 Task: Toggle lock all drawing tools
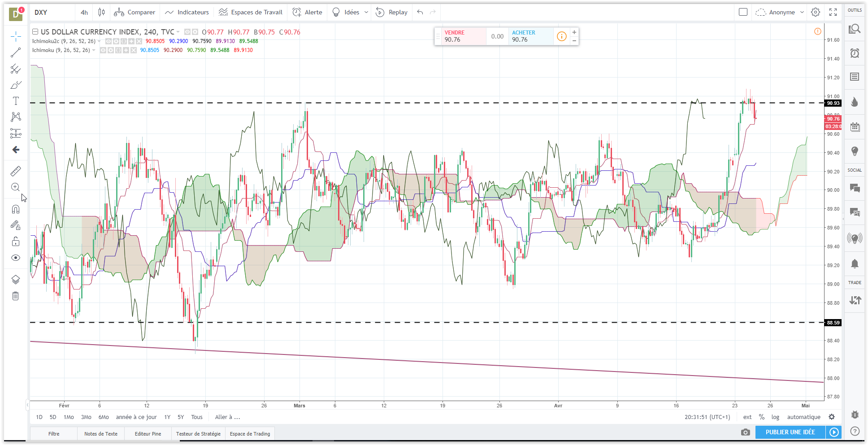click(16, 242)
